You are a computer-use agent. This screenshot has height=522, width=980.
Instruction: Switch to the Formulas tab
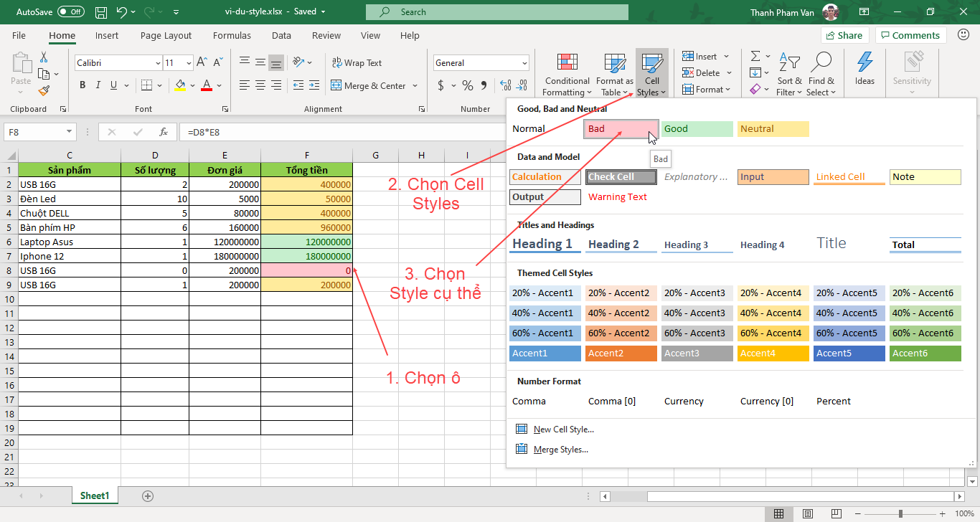pyautogui.click(x=232, y=35)
